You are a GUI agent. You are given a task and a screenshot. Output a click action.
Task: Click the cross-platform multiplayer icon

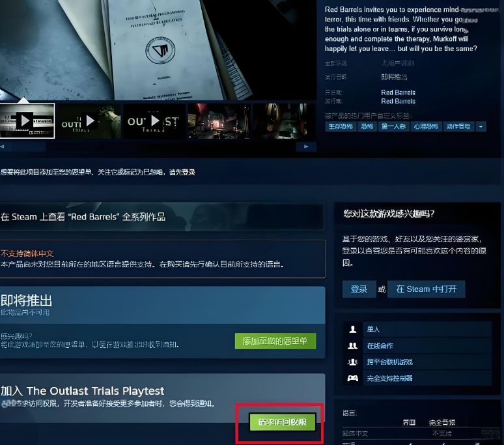point(353,362)
